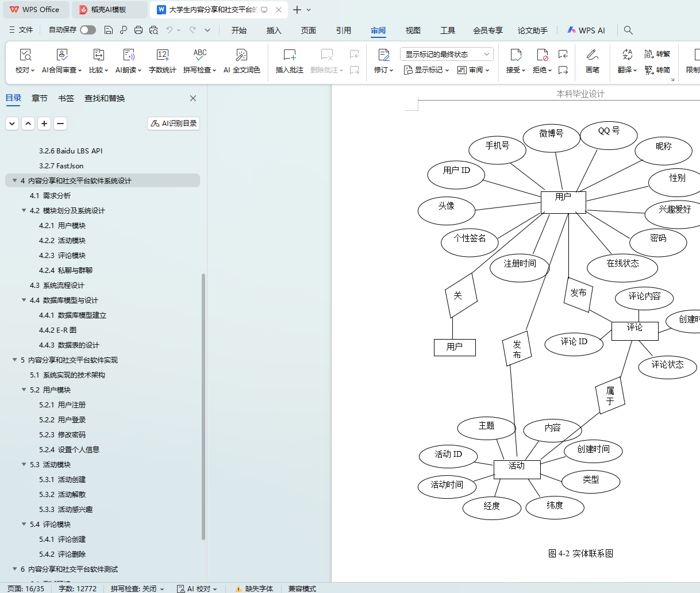Collapse the section 4.4 数据库模型与设计 tree node
Viewport: 700px width, 593px height.
point(24,300)
